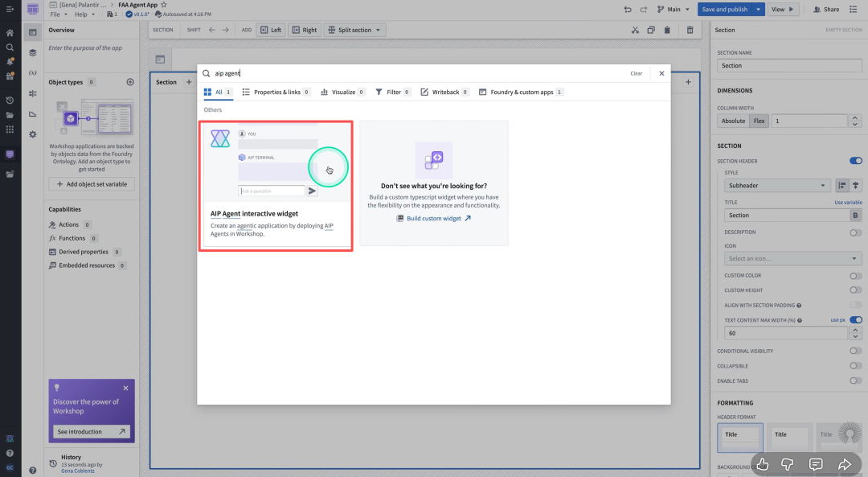This screenshot has width=868, height=477.
Task: Open the Main branch dropdown
Action: 674,10
